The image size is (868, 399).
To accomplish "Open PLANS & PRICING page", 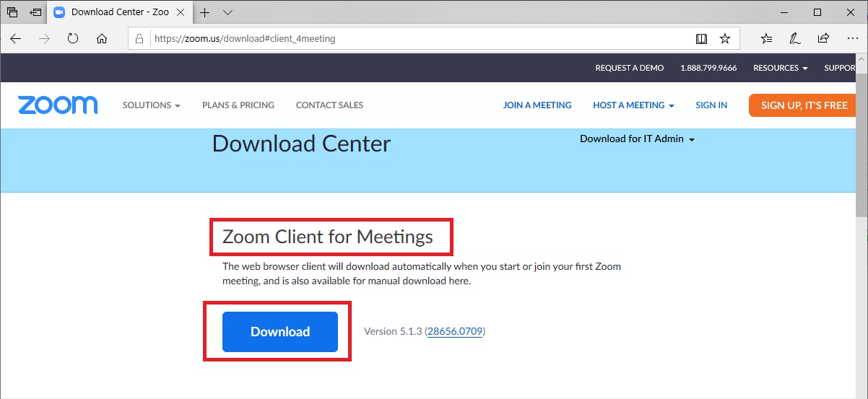I will point(238,105).
